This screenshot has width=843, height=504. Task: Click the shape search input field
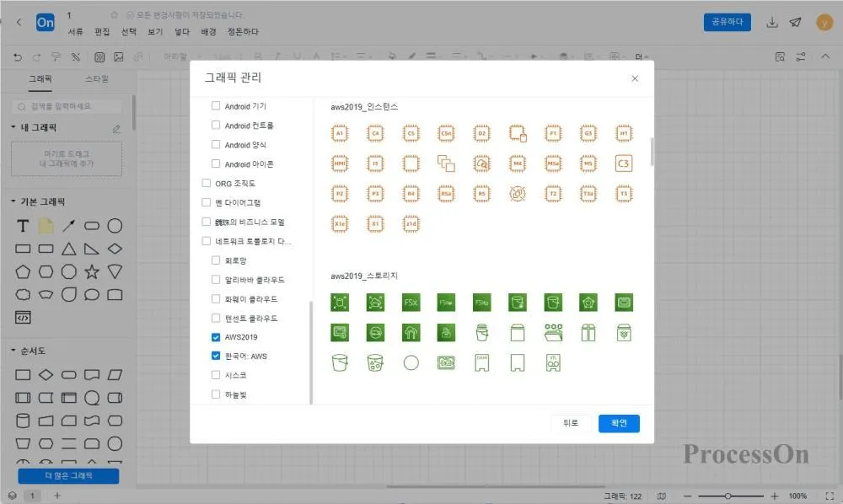67,106
